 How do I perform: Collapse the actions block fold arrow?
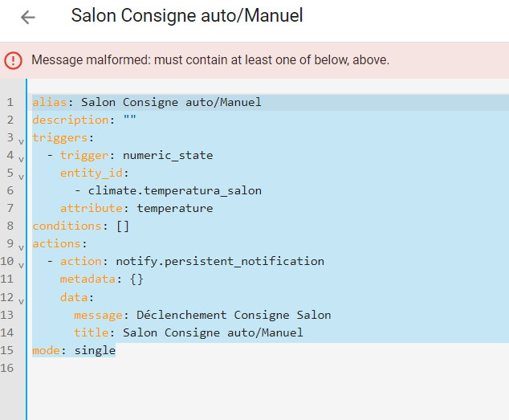[21, 248]
